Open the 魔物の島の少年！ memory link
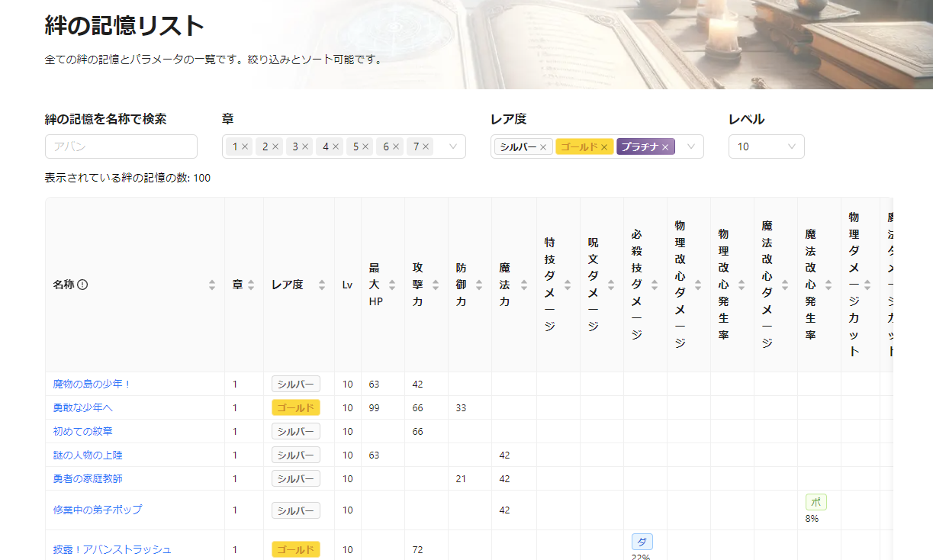The width and height of the screenshot is (933, 560). [92, 384]
